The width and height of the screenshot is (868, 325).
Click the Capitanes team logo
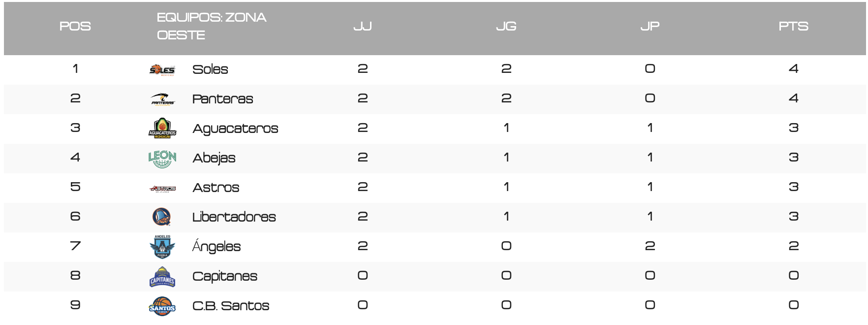coord(162,277)
